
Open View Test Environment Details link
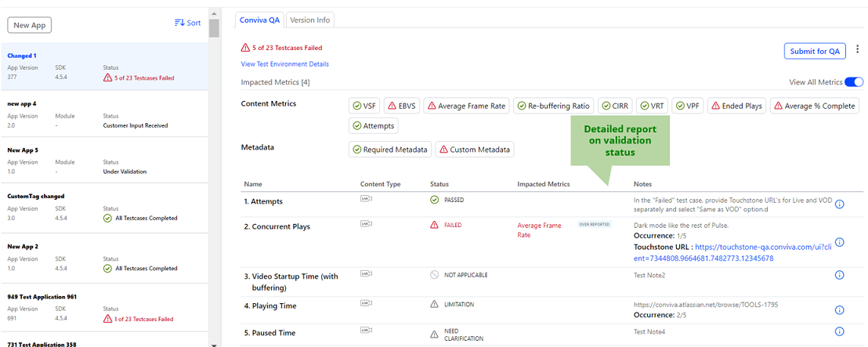click(x=284, y=64)
